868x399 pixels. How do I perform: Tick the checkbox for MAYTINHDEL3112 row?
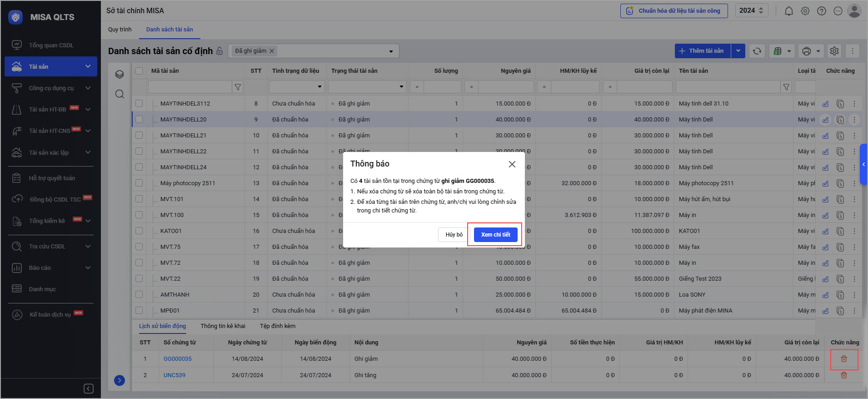(x=139, y=104)
